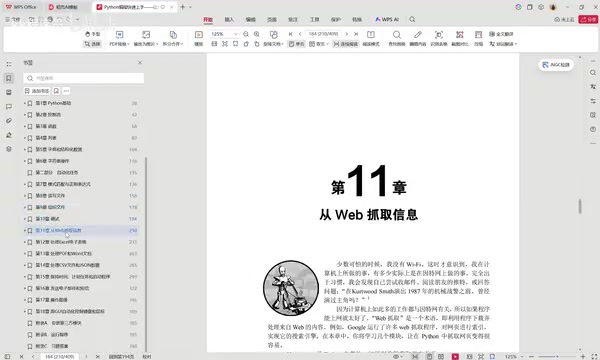Click the new tab plus button
Image resolution: width=600 pixels, height=360 pixels.
tap(183, 7)
